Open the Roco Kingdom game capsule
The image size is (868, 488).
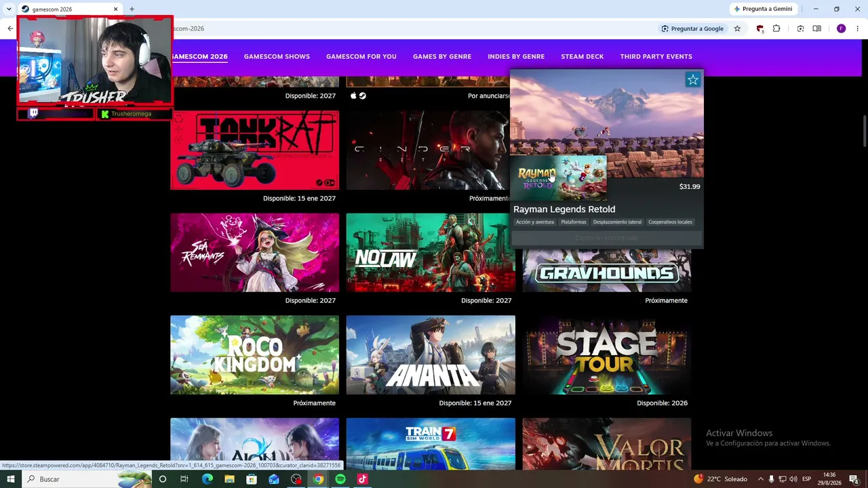[x=254, y=355]
